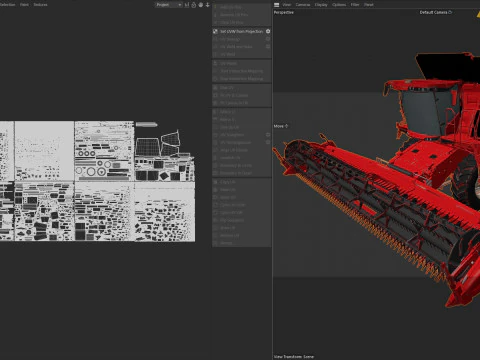Click the yellow warning icon in viewport corner
Screen dimensions: 480x360
coord(478,14)
